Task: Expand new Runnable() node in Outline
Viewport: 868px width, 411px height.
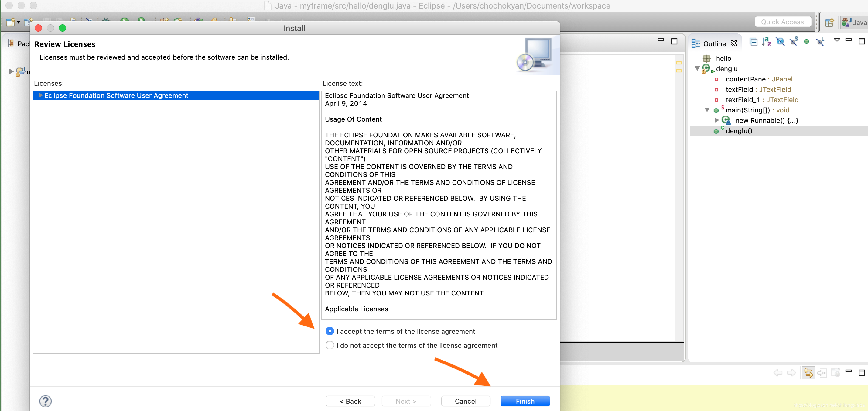Action: 717,120
